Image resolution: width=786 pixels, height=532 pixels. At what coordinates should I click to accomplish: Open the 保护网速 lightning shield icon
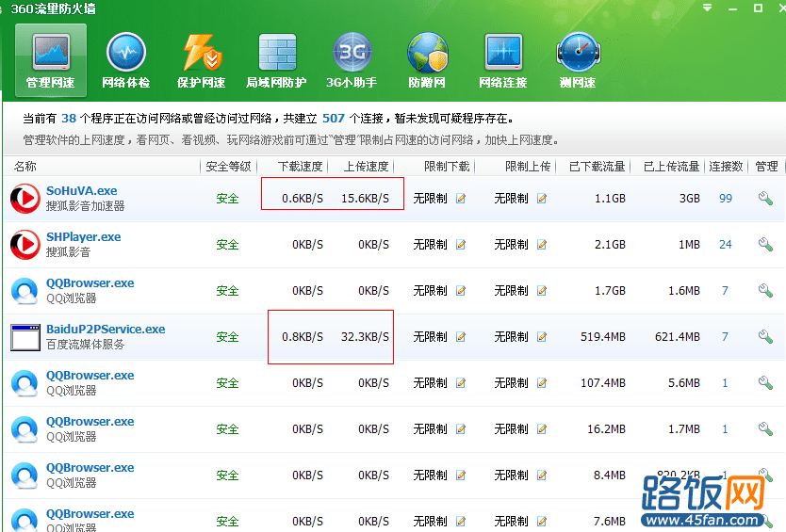(x=202, y=52)
